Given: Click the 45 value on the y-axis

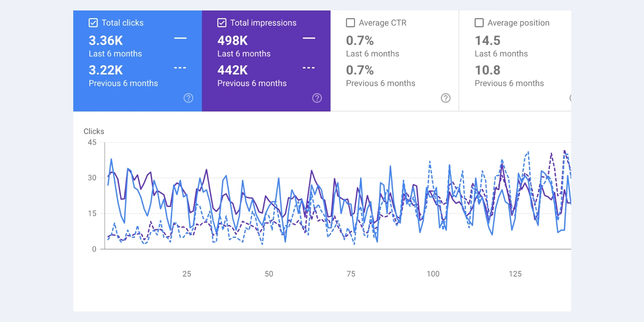Looking at the screenshot, I should (92, 142).
